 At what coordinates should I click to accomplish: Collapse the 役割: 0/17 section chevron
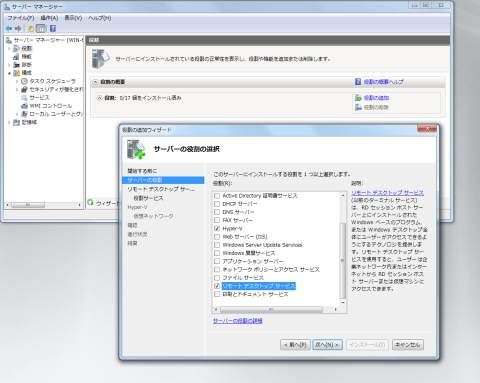pos(99,98)
